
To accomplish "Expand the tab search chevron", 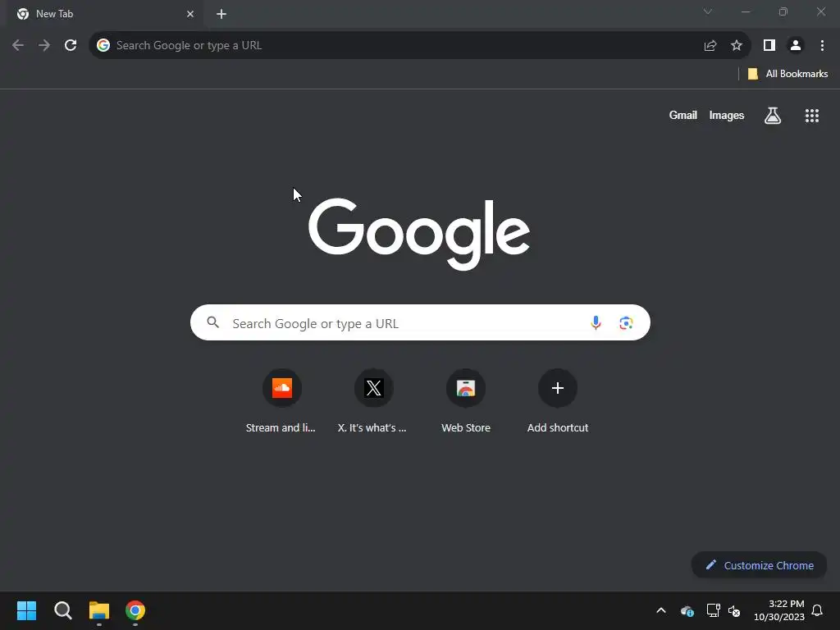I will tap(708, 11).
